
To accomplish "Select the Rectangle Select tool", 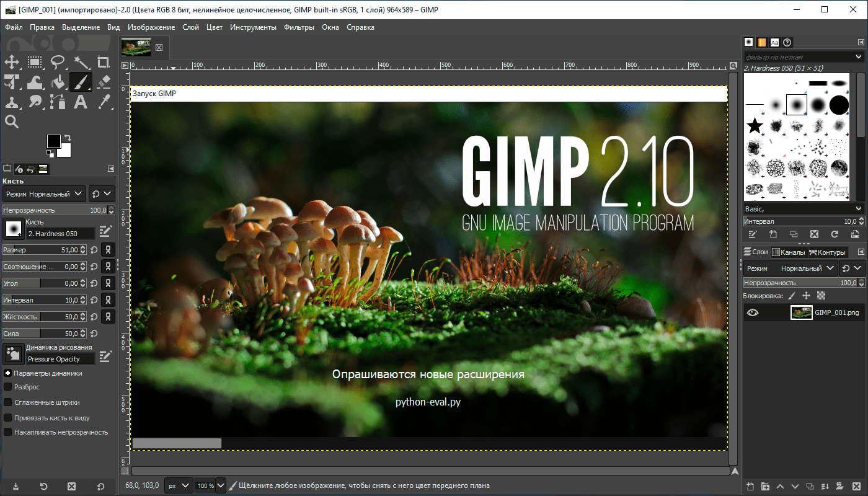I will click(x=35, y=62).
